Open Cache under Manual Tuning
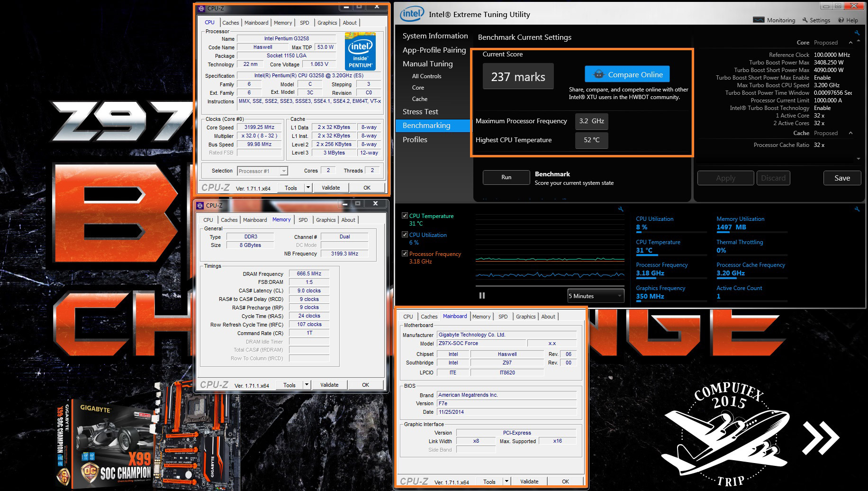 419,99
